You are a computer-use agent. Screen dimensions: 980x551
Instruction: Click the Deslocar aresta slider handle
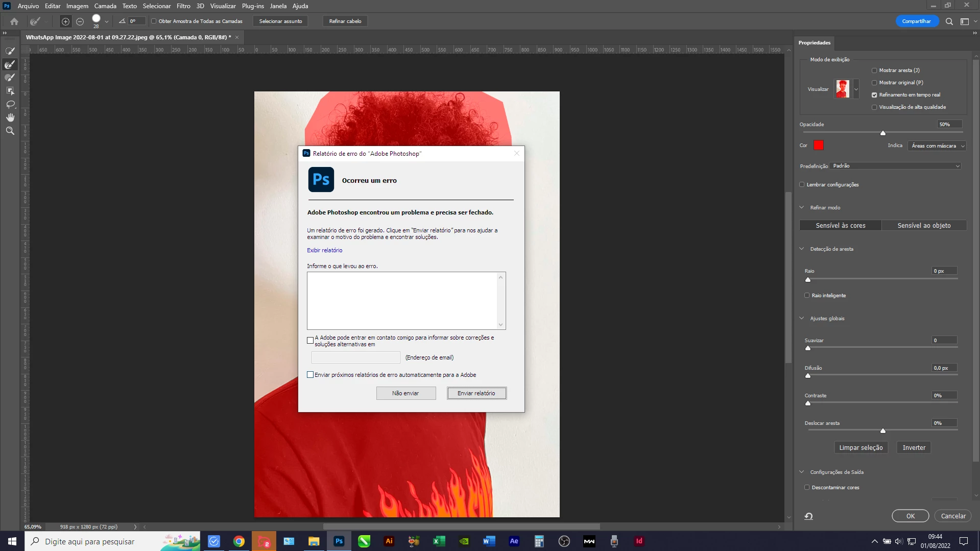pos(883,431)
